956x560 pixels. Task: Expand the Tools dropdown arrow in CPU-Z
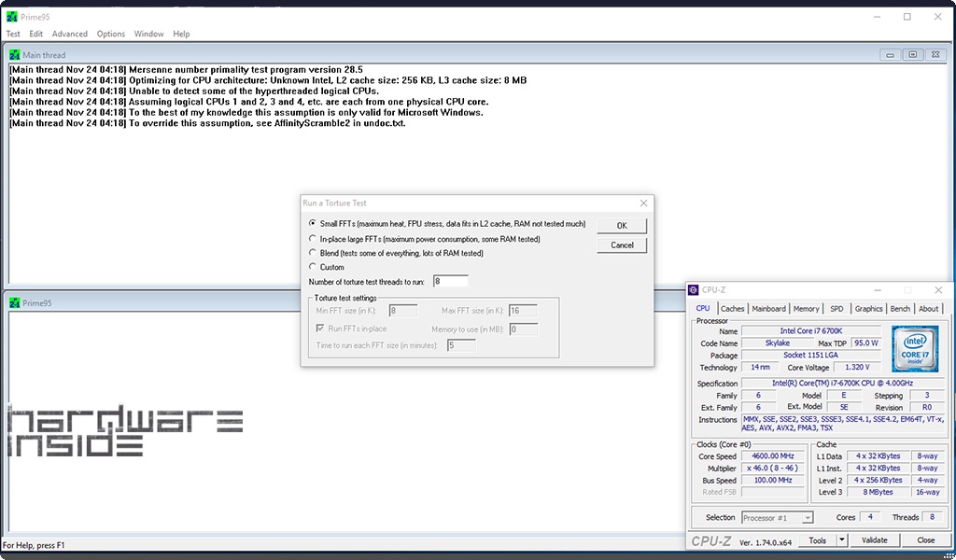[x=842, y=539]
